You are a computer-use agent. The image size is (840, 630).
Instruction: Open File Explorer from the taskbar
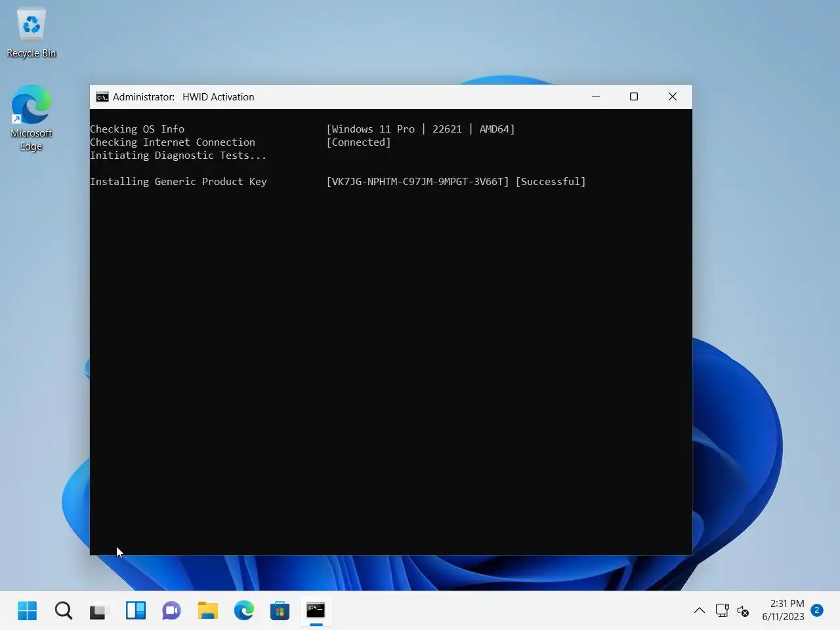pyautogui.click(x=208, y=611)
